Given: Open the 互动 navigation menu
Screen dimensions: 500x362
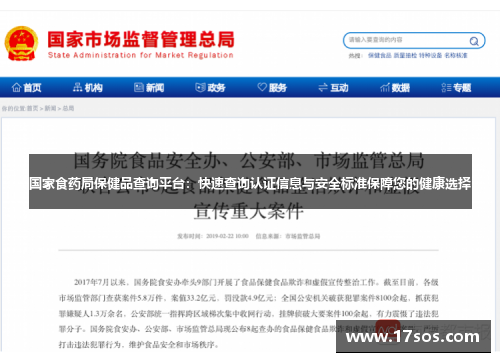Looking at the screenshot, I should click(333, 88).
